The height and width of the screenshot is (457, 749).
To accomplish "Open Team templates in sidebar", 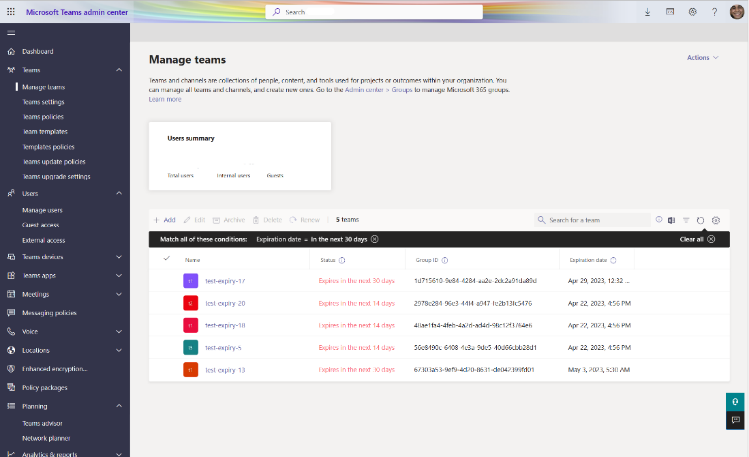I will 45,131.
